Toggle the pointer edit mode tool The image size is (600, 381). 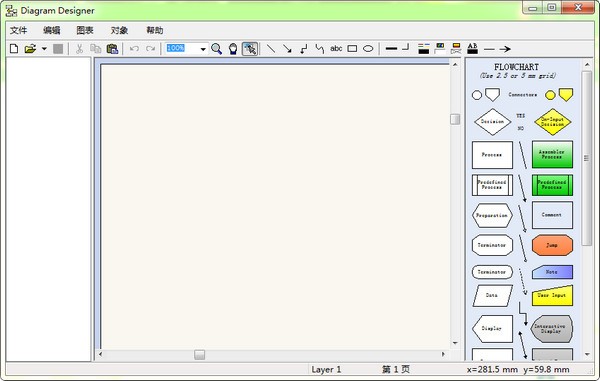(x=250, y=49)
